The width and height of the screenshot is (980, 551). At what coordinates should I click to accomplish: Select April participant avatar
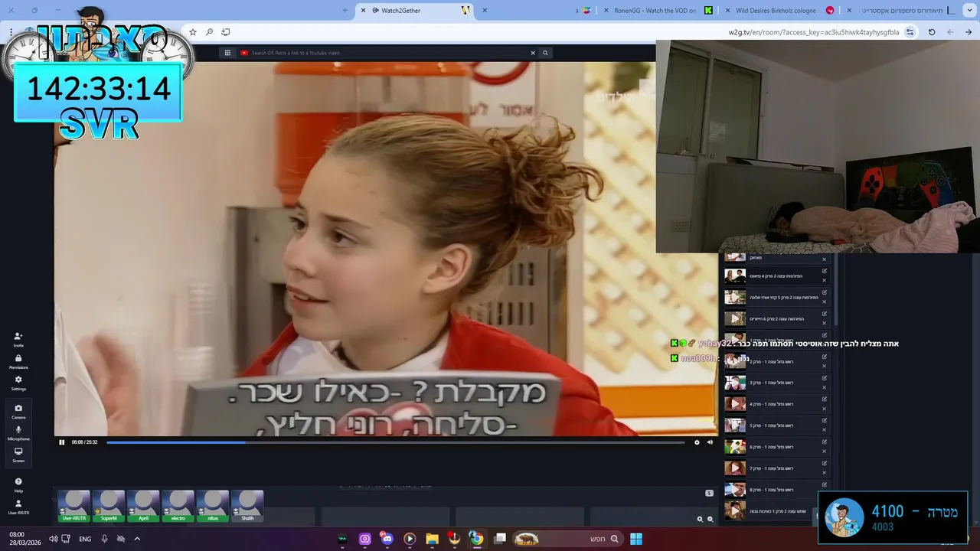[143, 506]
